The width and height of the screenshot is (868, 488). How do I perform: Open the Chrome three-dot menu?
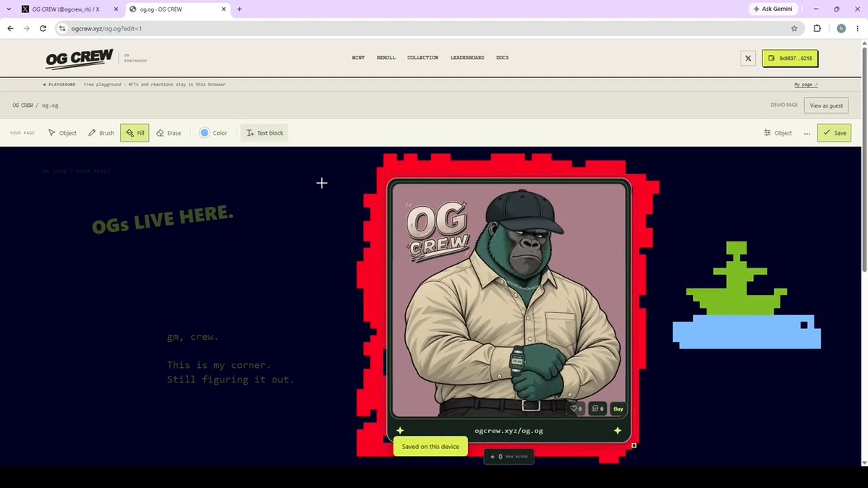pyautogui.click(x=859, y=29)
